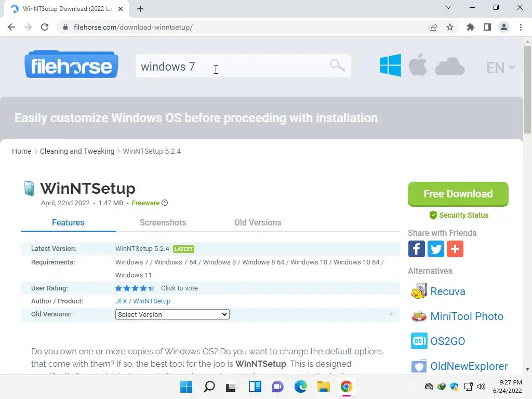The width and height of the screenshot is (532, 399).
Task: Click the WinNTSetup app icon
Action: 29,188
